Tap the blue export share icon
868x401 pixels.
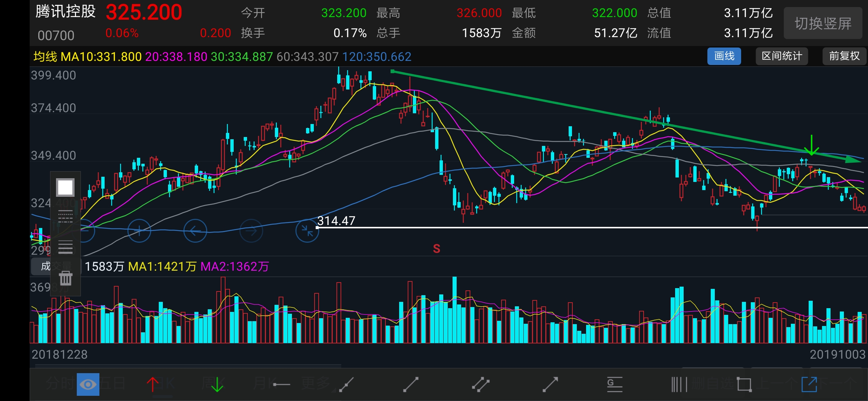coord(809,384)
